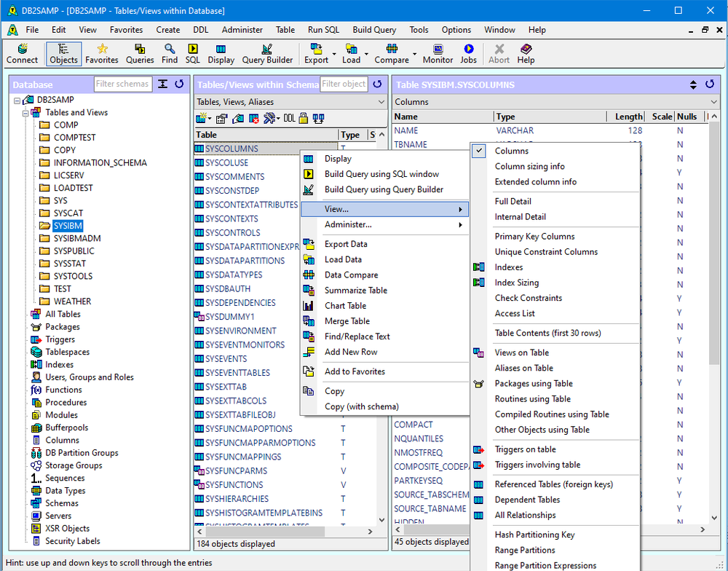
Task: Select Indexes in the View submenu
Action: [555, 267]
